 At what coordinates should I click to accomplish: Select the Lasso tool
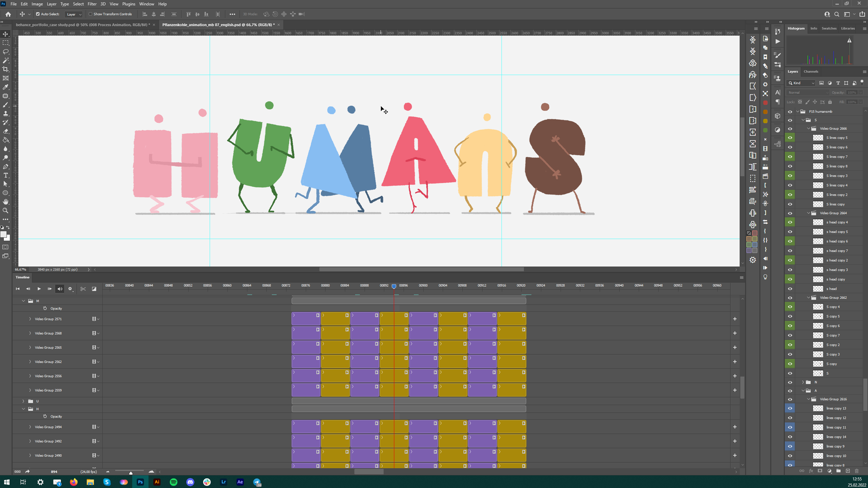(x=6, y=52)
